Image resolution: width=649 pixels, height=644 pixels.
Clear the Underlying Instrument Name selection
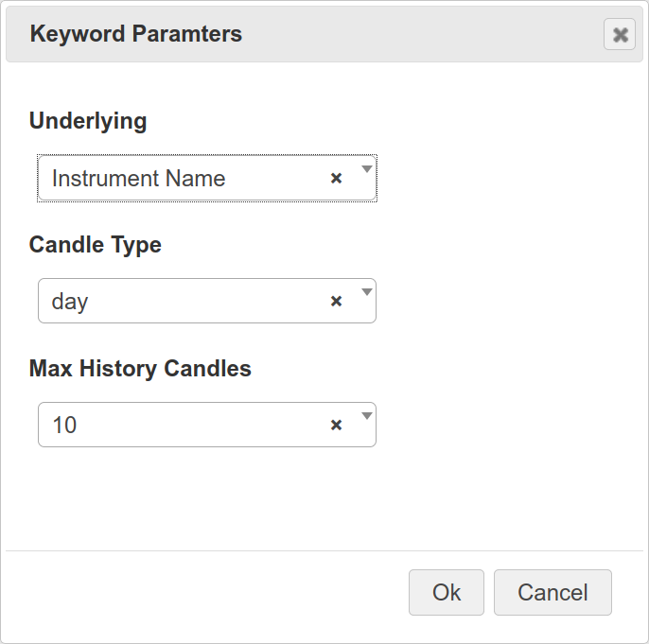click(336, 179)
